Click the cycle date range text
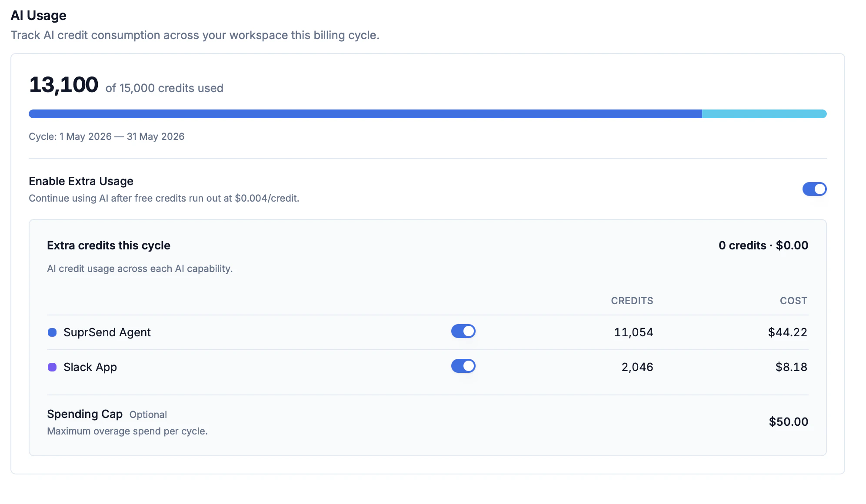This screenshot has height=504, width=866. 107,136
